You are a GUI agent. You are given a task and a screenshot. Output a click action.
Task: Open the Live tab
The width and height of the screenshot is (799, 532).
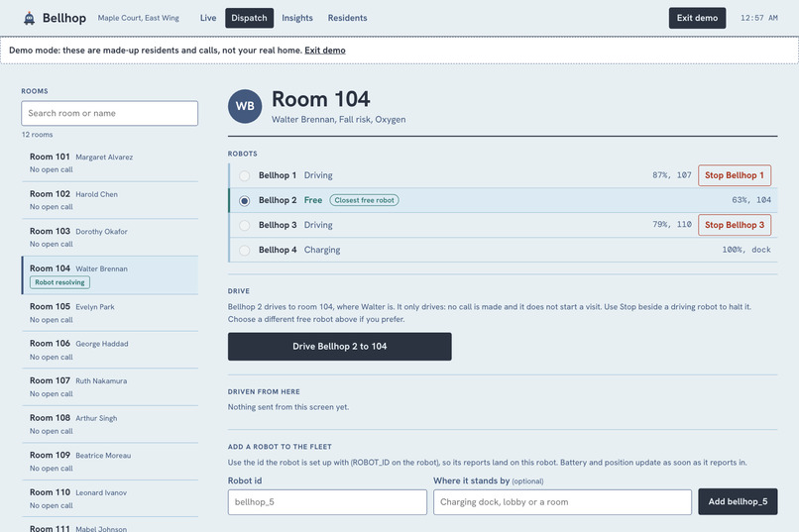tap(208, 18)
